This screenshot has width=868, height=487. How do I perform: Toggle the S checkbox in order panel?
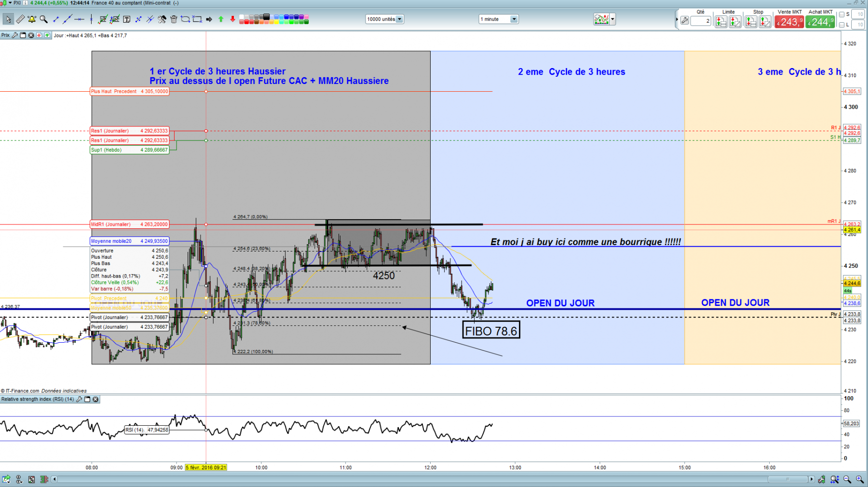click(x=842, y=14)
